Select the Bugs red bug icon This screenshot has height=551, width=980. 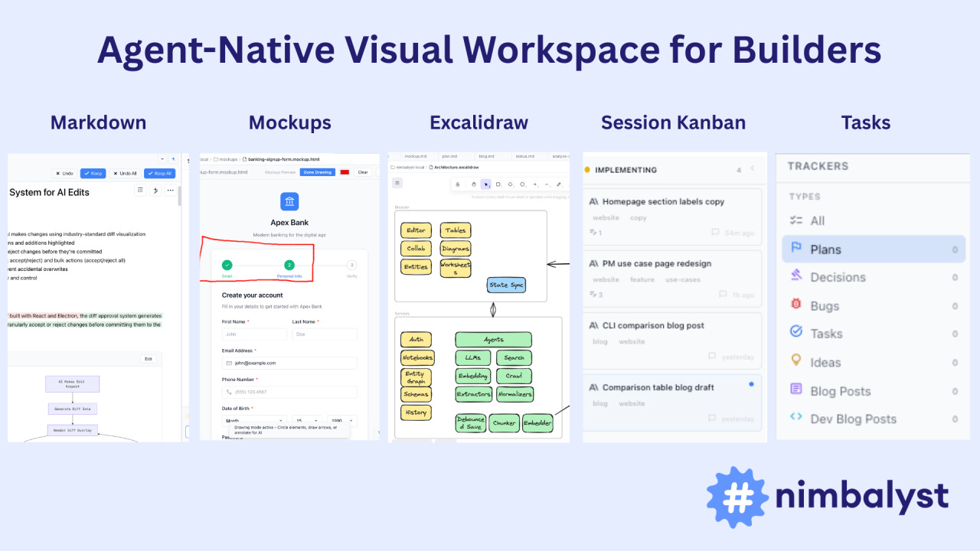point(796,305)
